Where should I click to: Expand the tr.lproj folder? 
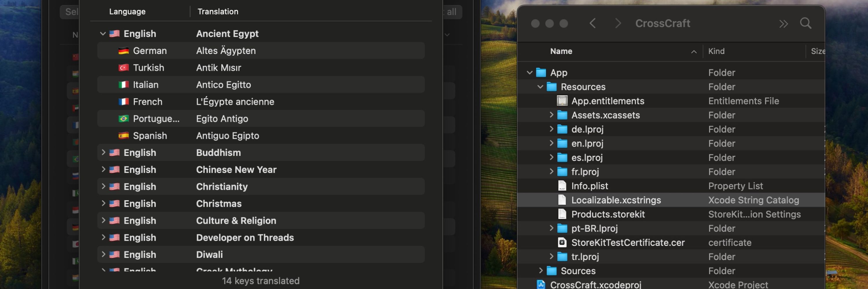(x=551, y=257)
